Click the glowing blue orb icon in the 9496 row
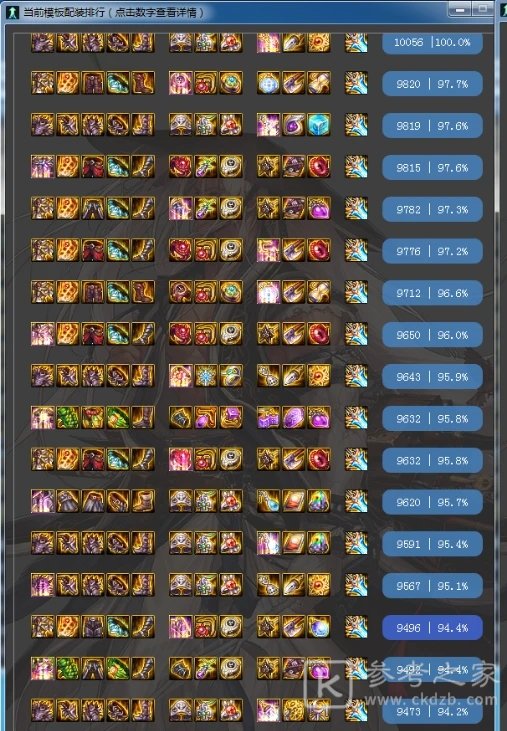 319,627
